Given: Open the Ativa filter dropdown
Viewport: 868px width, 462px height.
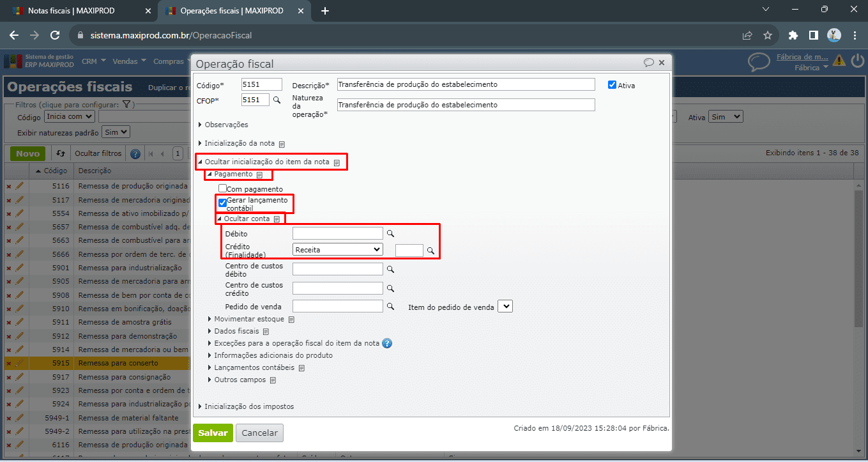Looking at the screenshot, I should [x=727, y=117].
